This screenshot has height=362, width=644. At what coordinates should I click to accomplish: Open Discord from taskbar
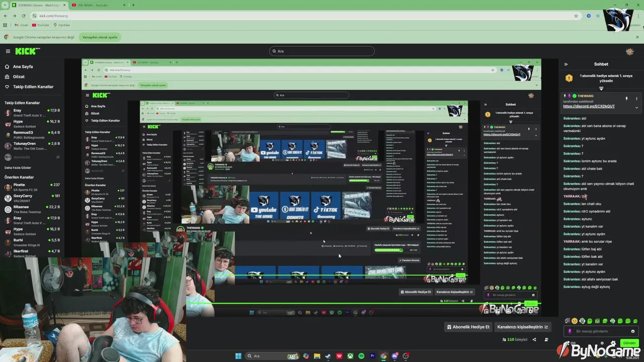[394, 356]
